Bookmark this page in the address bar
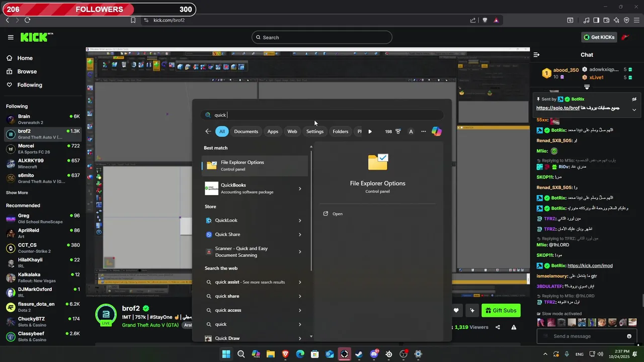Screen dimensions: 644x362 coord(133,20)
